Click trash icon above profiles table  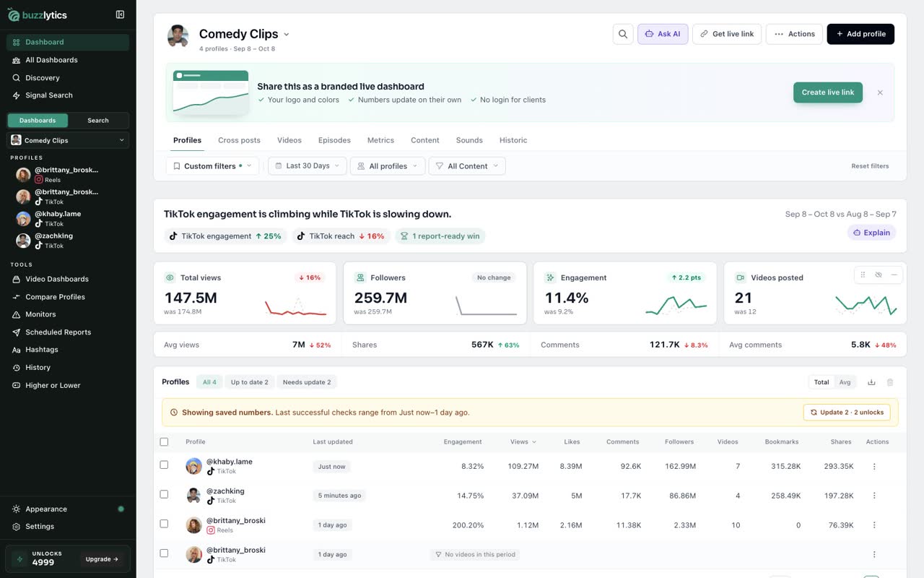click(x=890, y=382)
